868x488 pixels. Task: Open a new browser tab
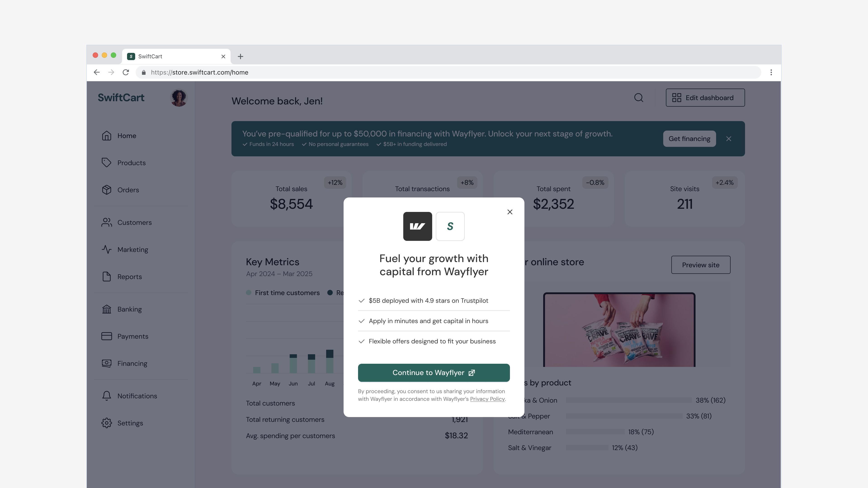[240, 56]
